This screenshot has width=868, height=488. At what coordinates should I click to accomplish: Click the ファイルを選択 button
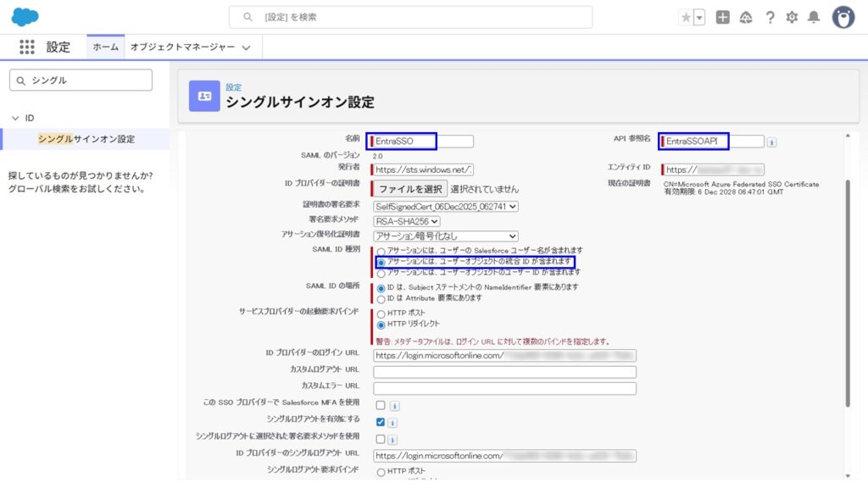click(410, 189)
